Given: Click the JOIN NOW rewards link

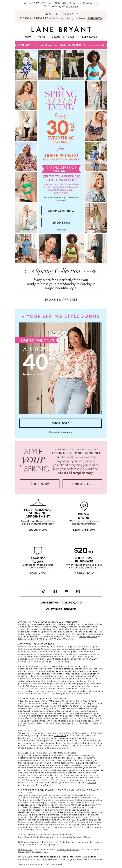Looking at the screenshot, I should (95, 18).
